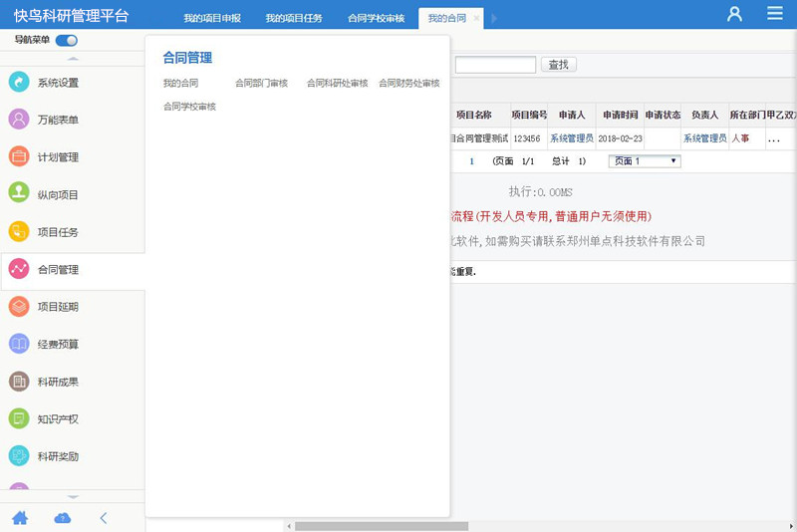Click the horizontal scrollbar thumb

(x=382, y=526)
